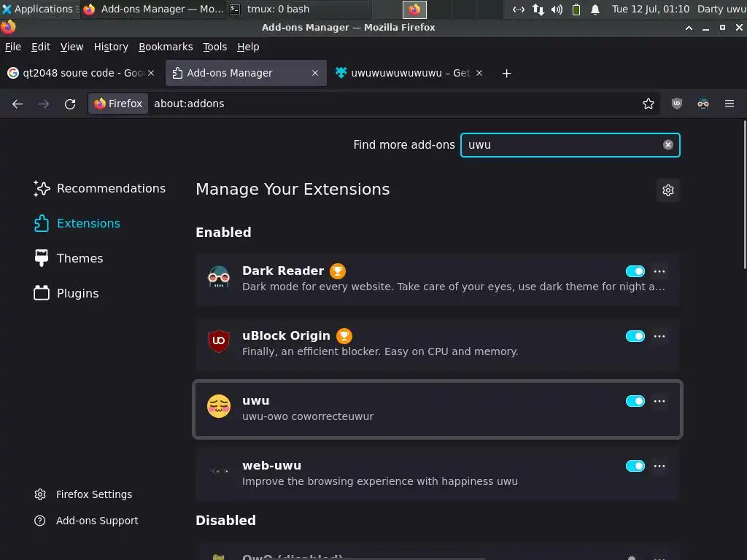Click Dark Reader recommended badge
747x560 pixels.
click(x=338, y=271)
